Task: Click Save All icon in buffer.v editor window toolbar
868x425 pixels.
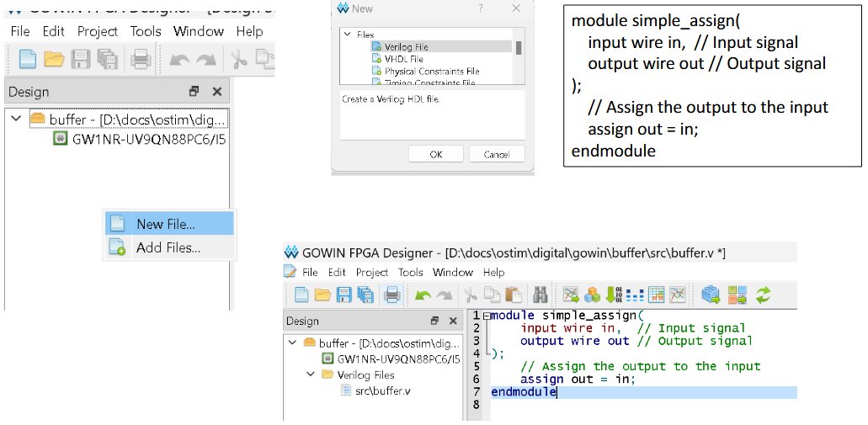Action: point(365,295)
